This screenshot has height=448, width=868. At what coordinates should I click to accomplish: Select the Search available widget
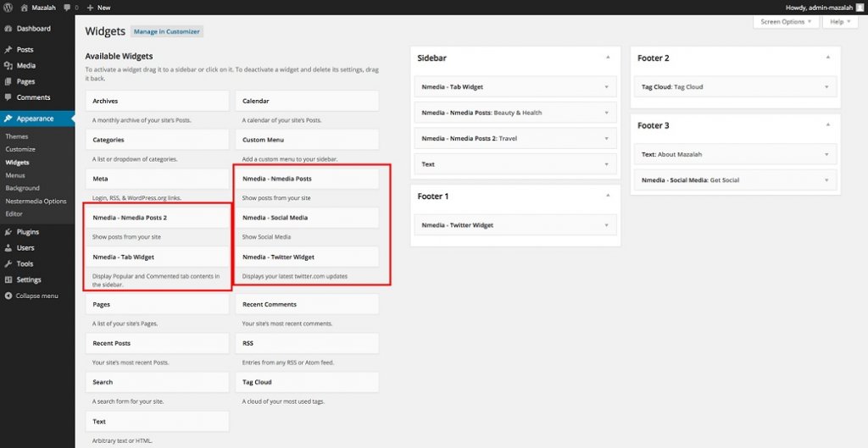pos(157,382)
